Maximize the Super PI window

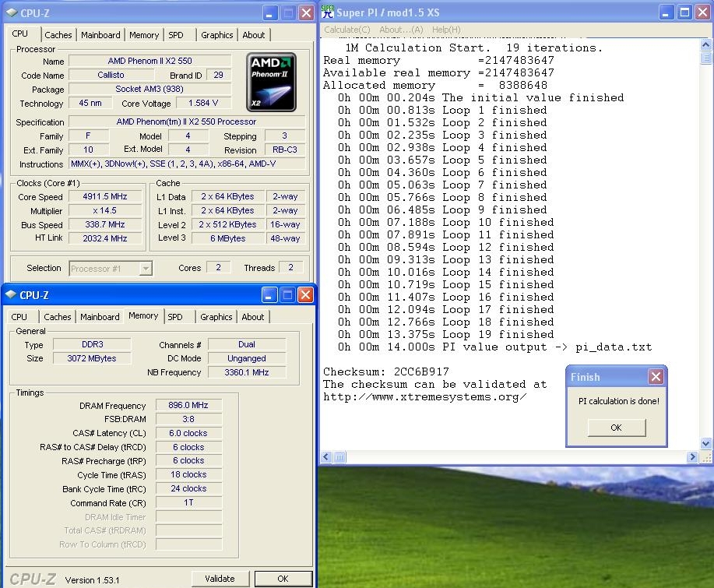coord(684,12)
